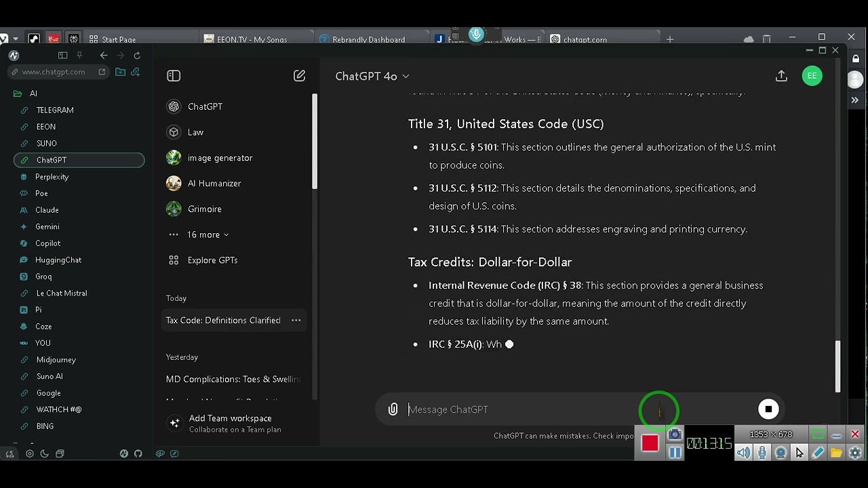
Task: Start a new chat with compose icon
Action: tap(299, 76)
